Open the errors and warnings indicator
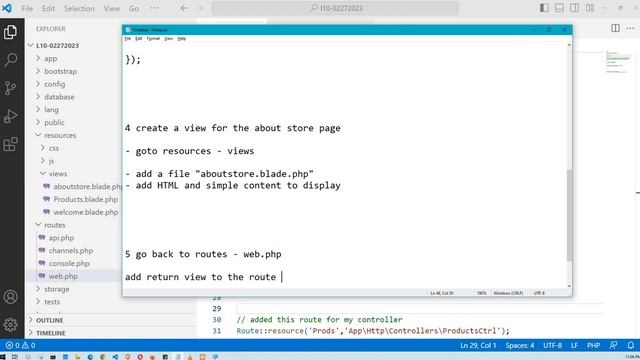This screenshot has height=360, width=640. tap(20, 345)
